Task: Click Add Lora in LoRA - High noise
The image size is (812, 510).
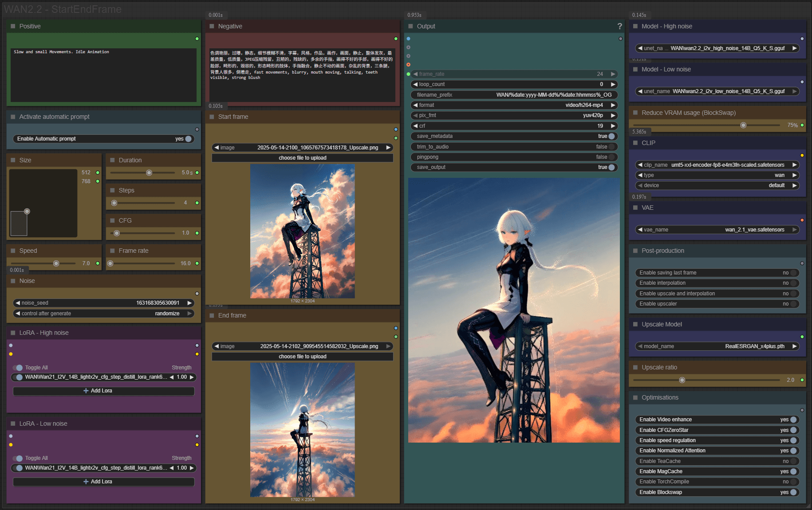Action: pos(104,391)
